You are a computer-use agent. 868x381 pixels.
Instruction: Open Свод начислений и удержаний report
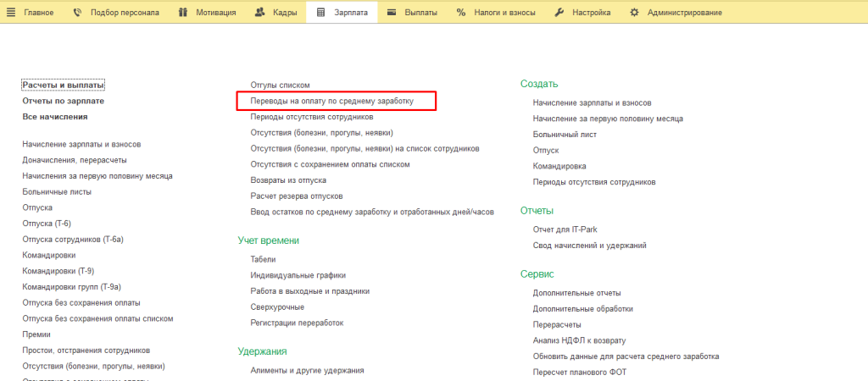589,246
